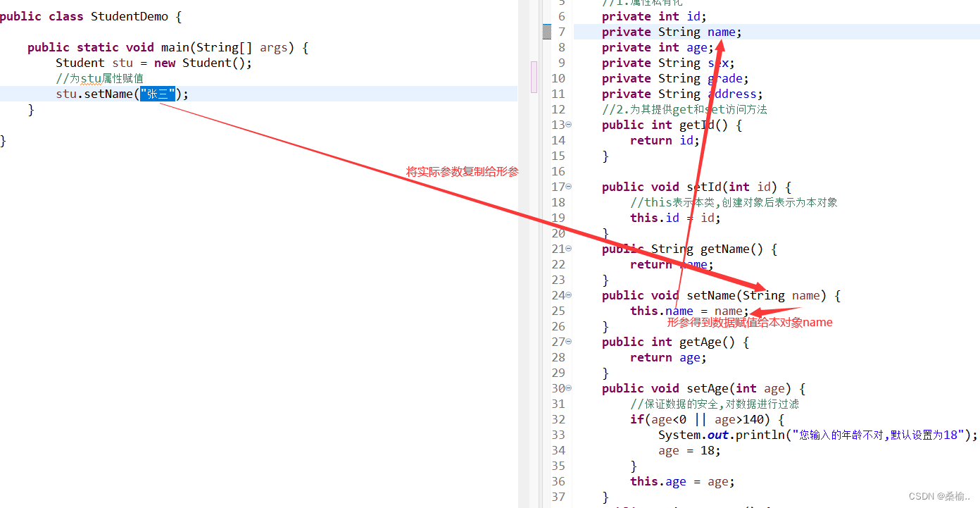Collapse the getId method fold marker
Viewport: 980px width, 508px height.
[568, 125]
